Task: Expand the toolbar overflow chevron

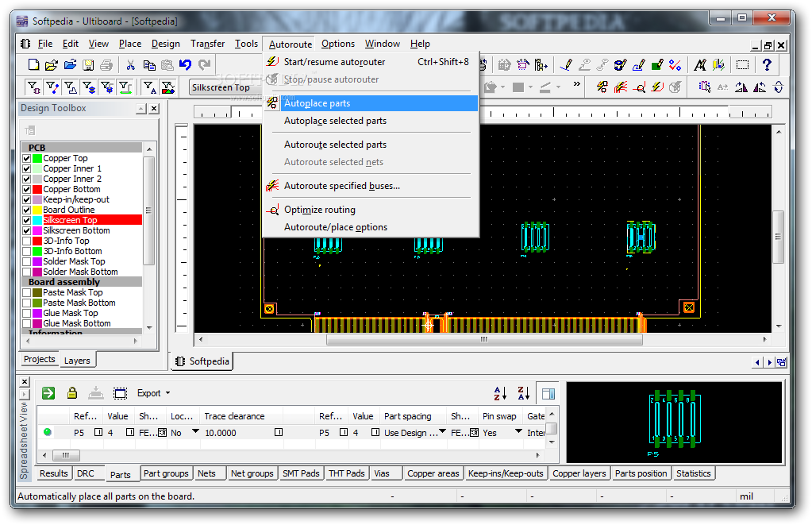Action: 576,84
